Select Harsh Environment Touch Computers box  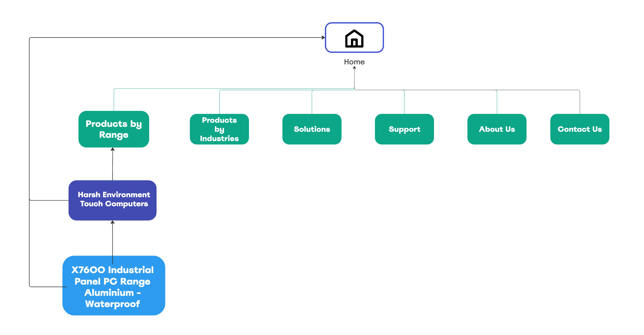(x=112, y=200)
